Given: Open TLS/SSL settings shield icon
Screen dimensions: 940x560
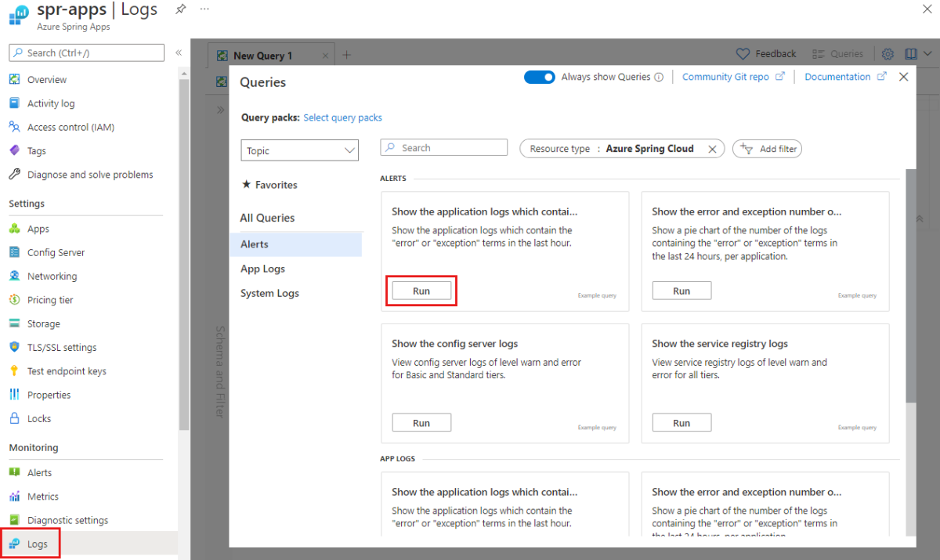Looking at the screenshot, I should pos(14,347).
